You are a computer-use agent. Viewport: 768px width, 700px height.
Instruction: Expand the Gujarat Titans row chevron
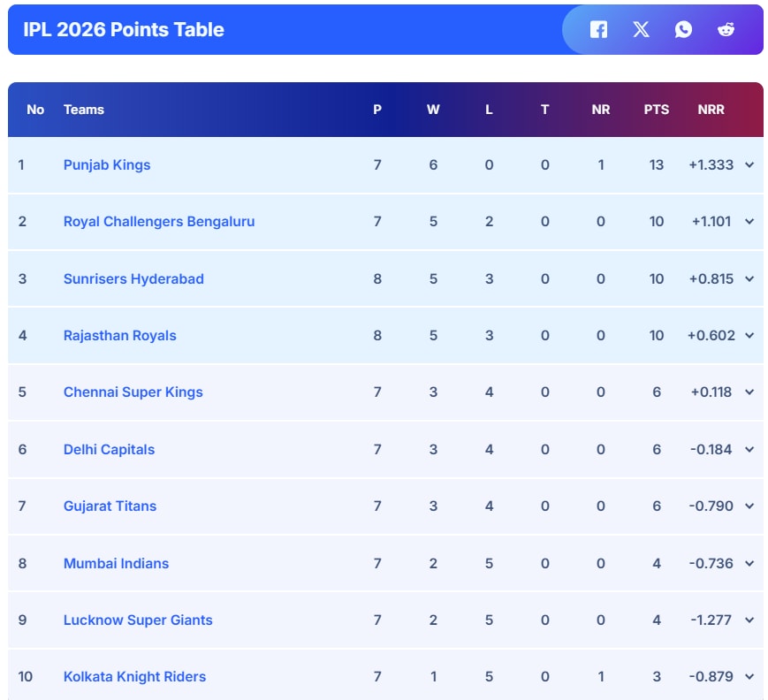[749, 506]
